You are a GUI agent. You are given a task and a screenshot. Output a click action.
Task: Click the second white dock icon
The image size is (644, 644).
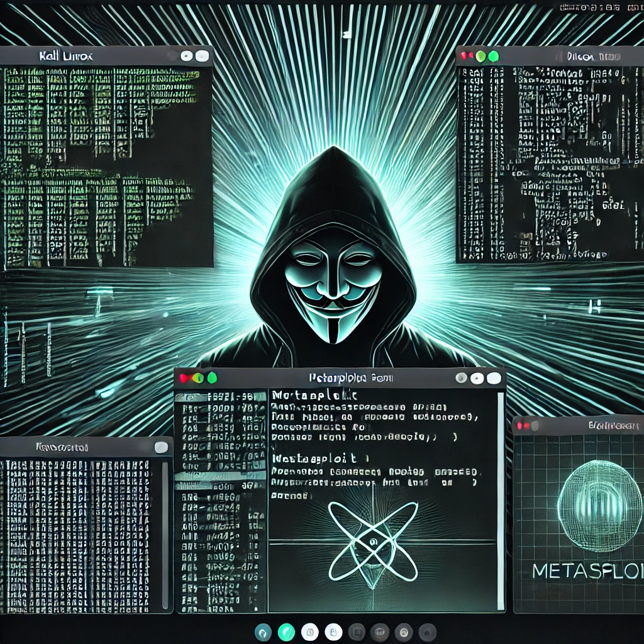[335, 632]
